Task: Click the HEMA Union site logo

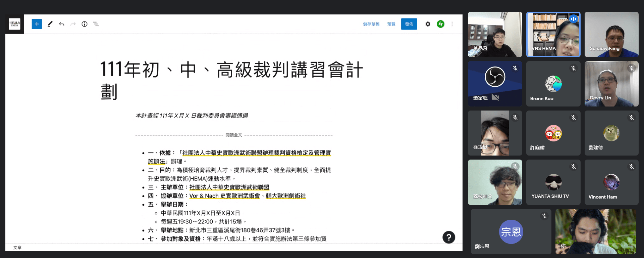Action: click(x=14, y=24)
